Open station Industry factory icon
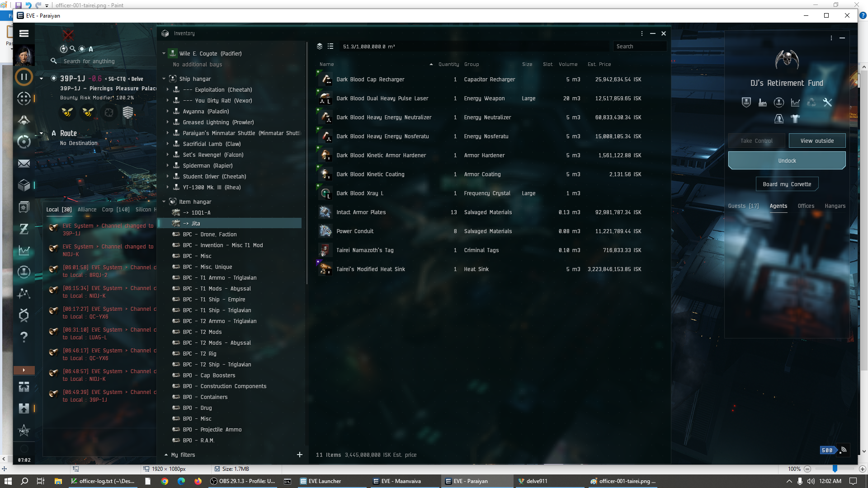 [x=763, y=103]
